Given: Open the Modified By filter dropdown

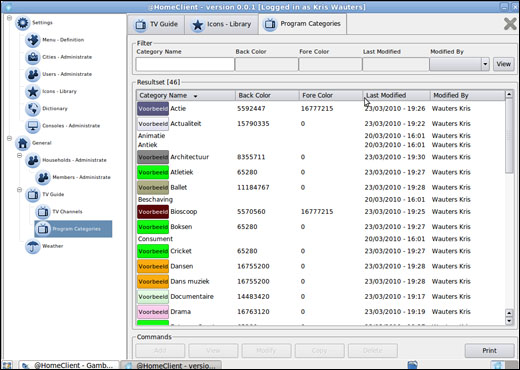Looking at the screenshot, I should (x=485, y=64).
